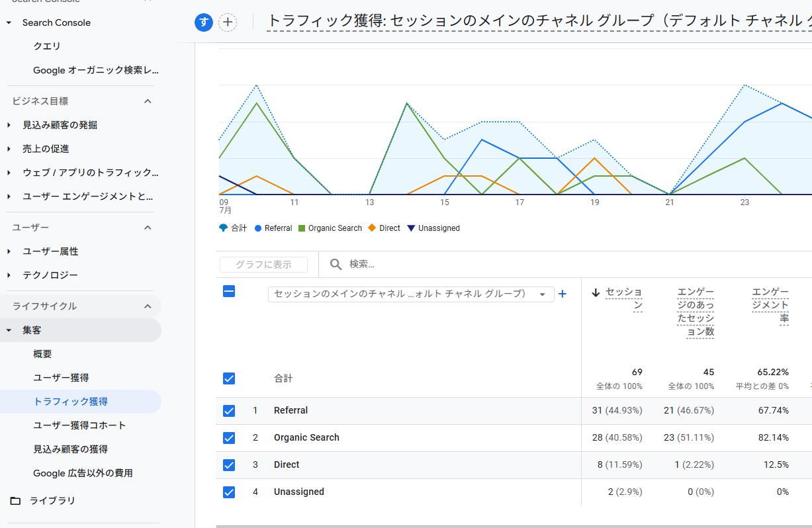The image size is (812, 528).
Task: Uncheck the Organic Search row checkbox
Action: (x=229, y=438)
